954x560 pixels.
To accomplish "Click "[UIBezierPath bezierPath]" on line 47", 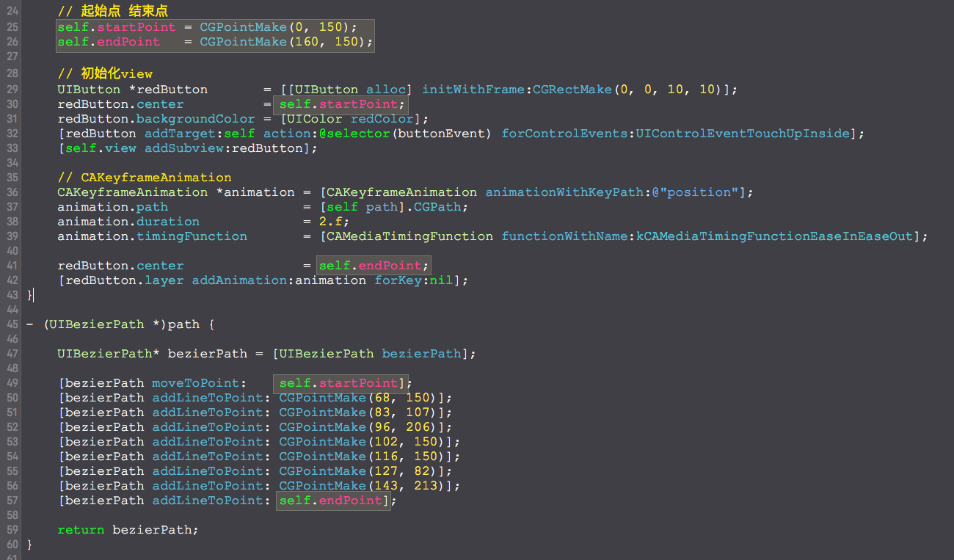I will tap(371, 354).
